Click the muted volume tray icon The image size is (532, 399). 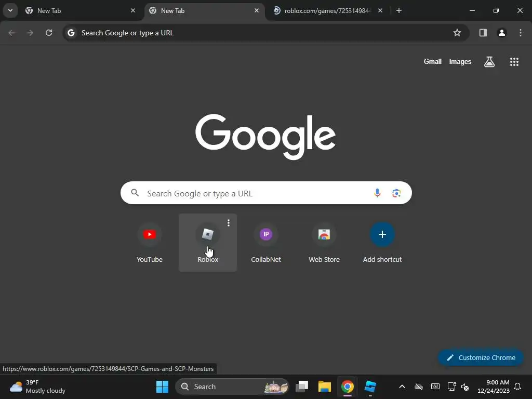(465, 387)
